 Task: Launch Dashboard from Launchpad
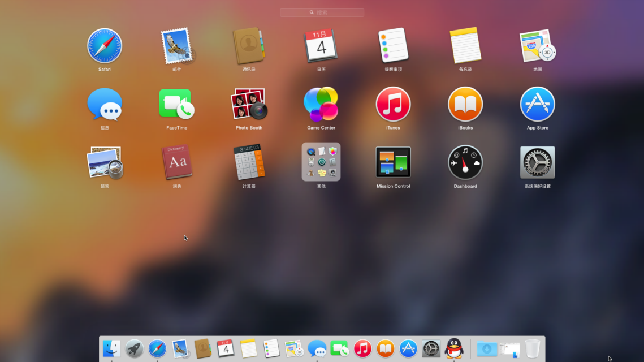(x=465, y=162)
